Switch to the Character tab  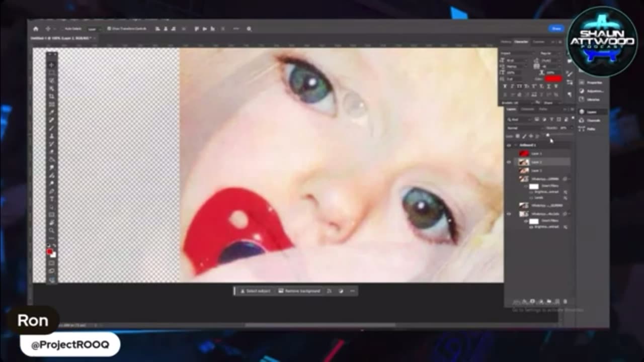tap(521, 42)
